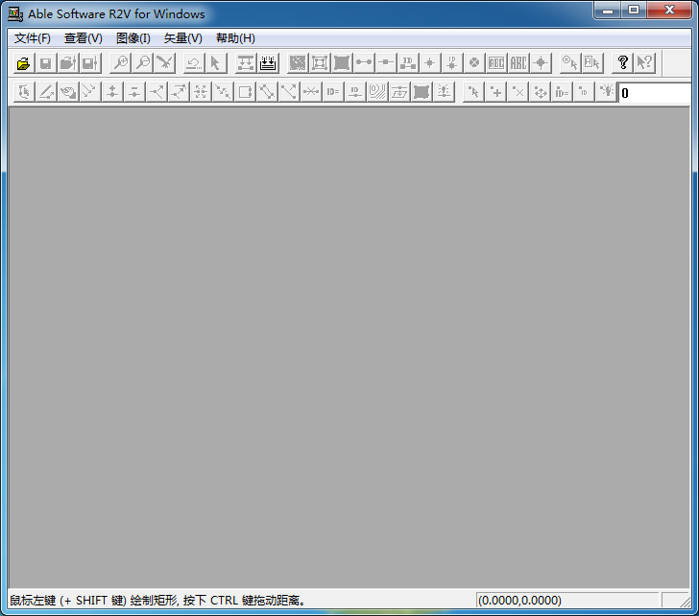This screenshot has height=616, width=699.
Task: Click the zoom in magnifier icon
Action: [120, 63]
